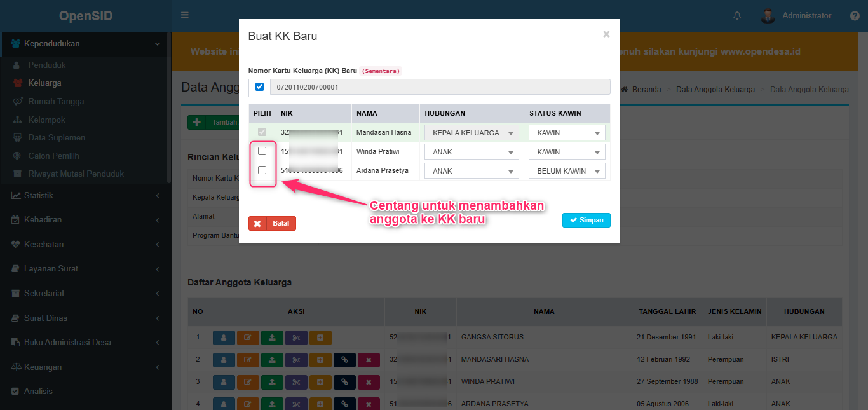
Task: Click the blue person icon for Ardana Prasetya
Action: (x=224, y=404)
